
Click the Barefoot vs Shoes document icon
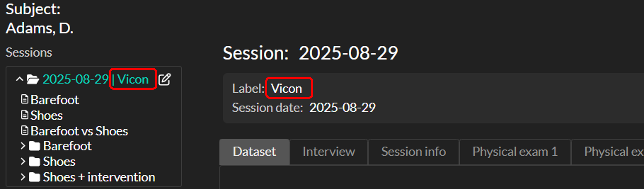point(24,130)
